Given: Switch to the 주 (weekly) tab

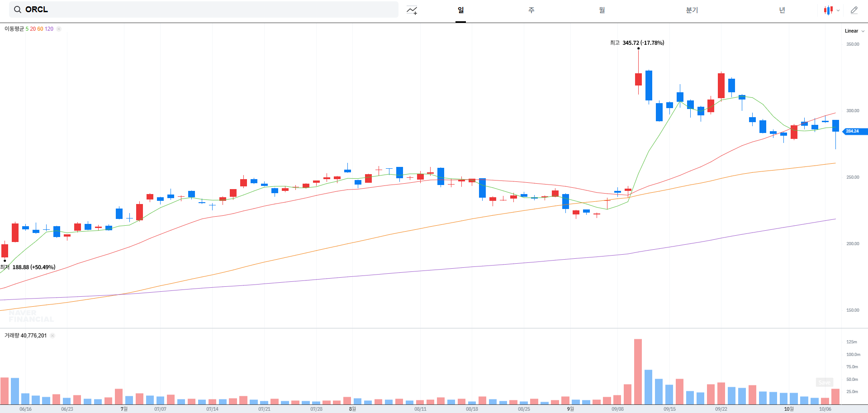Looking at the screenshot, I should (531, 10).
